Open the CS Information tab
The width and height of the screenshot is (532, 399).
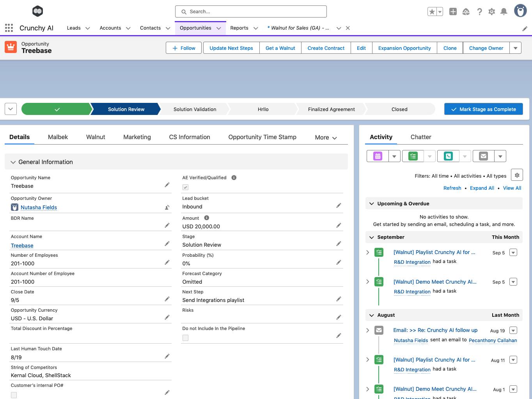(190, 137)
